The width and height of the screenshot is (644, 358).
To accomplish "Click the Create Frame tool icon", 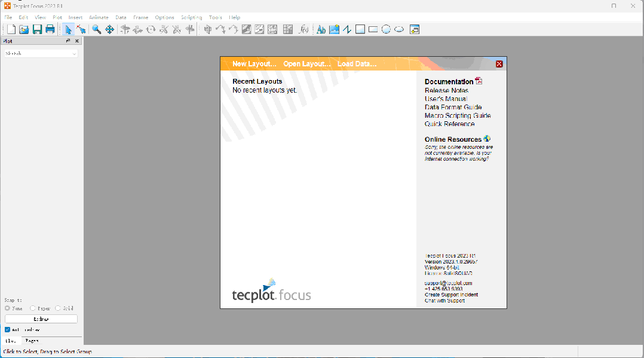I will (x=415, y=29).
